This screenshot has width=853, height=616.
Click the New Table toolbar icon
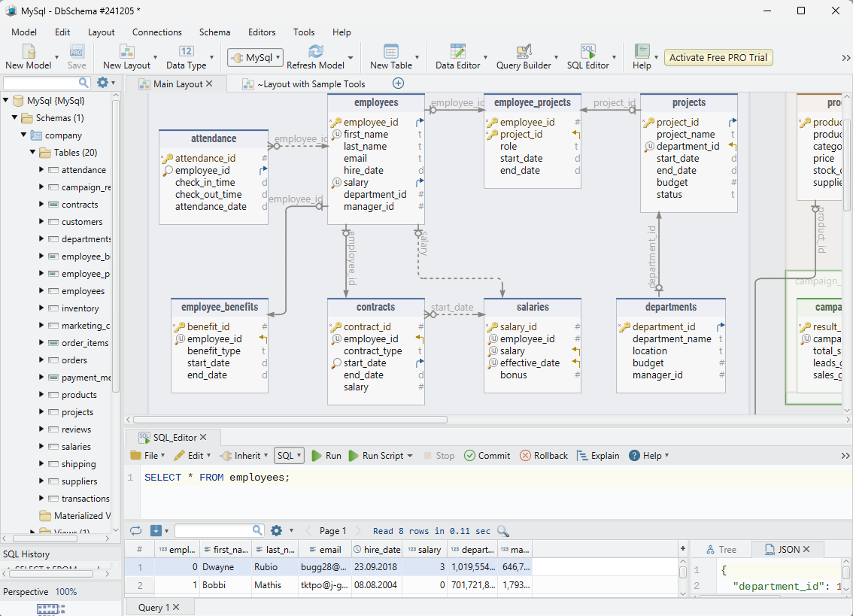391,51
